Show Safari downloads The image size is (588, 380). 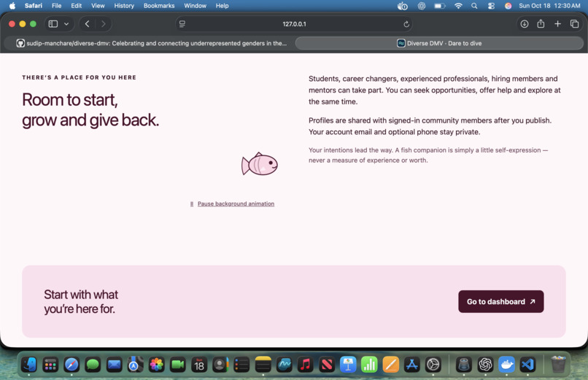click(x=525, y=24)
